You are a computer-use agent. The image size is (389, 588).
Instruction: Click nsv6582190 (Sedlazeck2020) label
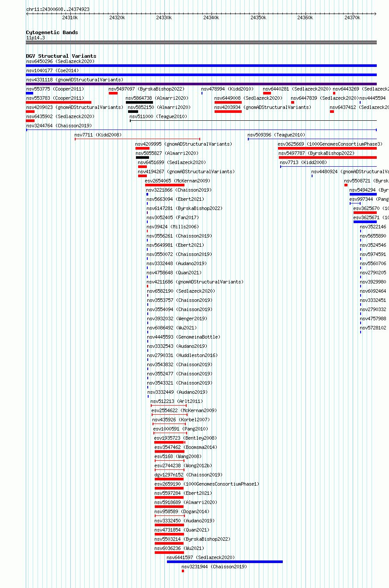[x=181, y=291]
